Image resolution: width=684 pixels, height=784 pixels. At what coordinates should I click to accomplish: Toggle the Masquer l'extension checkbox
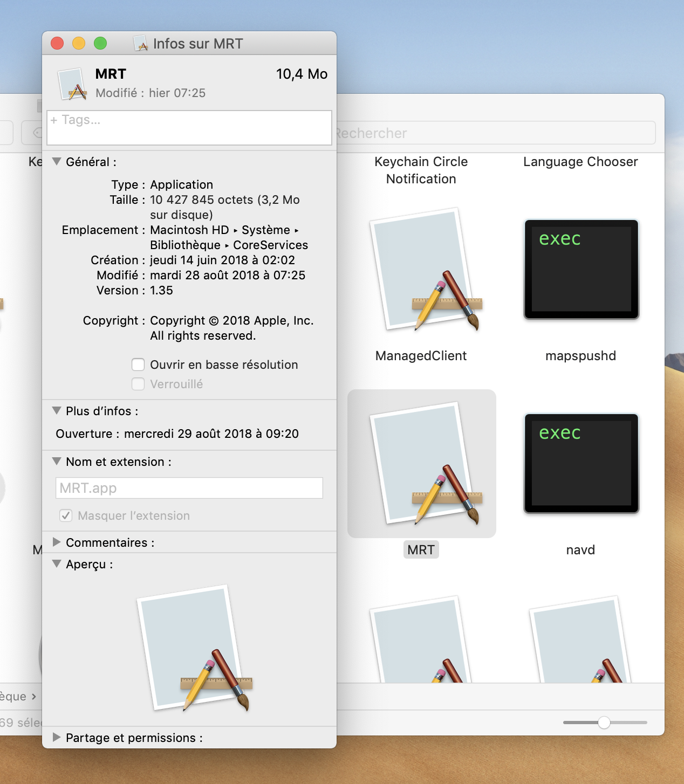pyautogui.click(x=66, y=515)
